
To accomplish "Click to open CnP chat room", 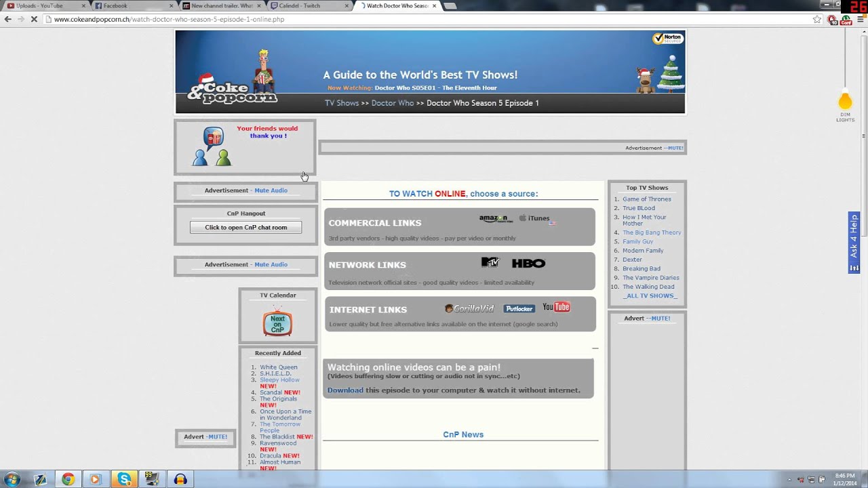I will (x=246, y=227).
